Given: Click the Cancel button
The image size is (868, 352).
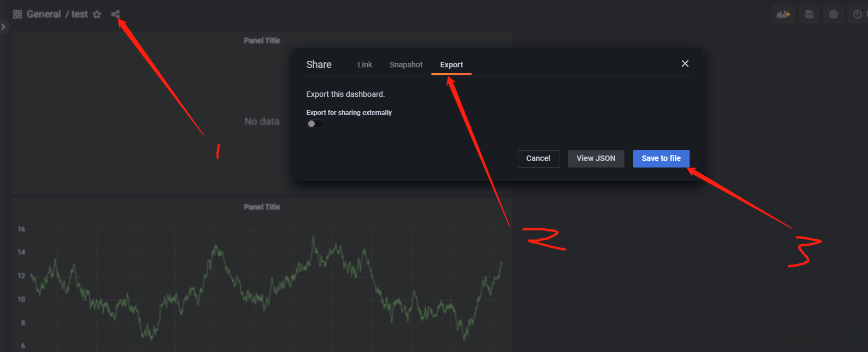Looking at the screenshot, I should (538, 158).
